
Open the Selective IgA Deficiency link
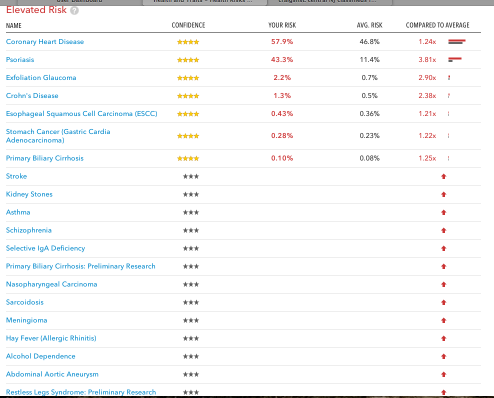click(46, 248)
